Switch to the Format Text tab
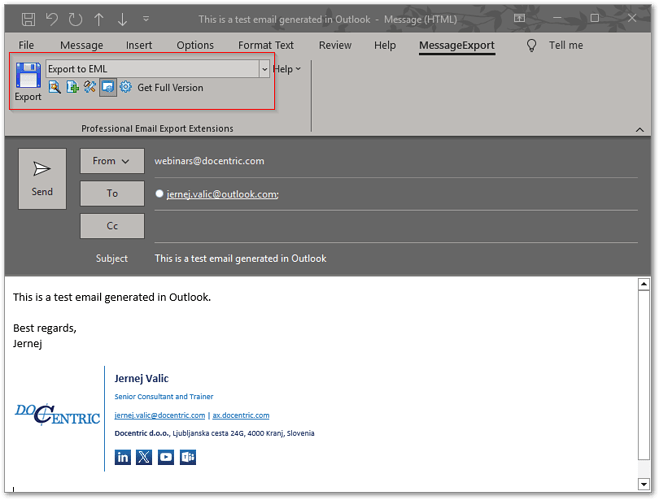Viewport: 658px width, 500px height. point(266,45)
